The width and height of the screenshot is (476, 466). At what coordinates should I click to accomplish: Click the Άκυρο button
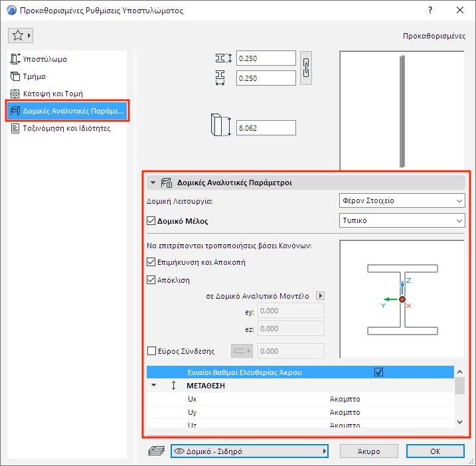pyautogui.click(x=369, y=451)
